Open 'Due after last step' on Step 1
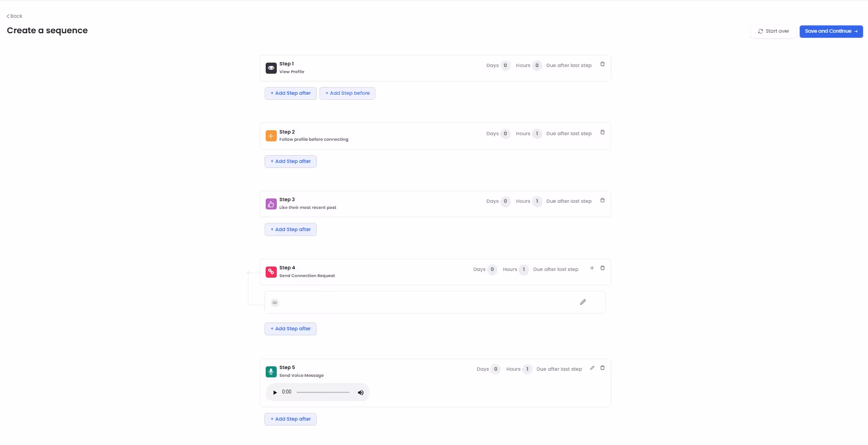Image resolution: width=868 pixels, height=445 pixels. [x=569, y=65]
